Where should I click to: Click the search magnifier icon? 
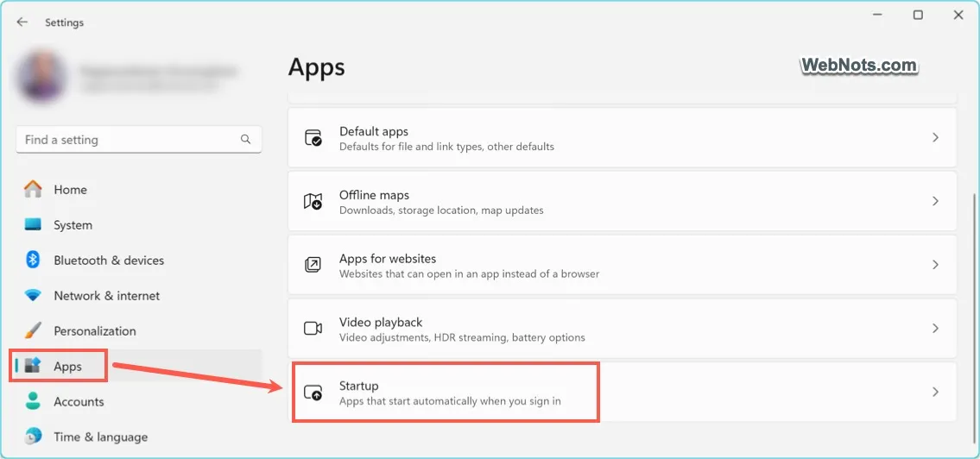[245, 139]
